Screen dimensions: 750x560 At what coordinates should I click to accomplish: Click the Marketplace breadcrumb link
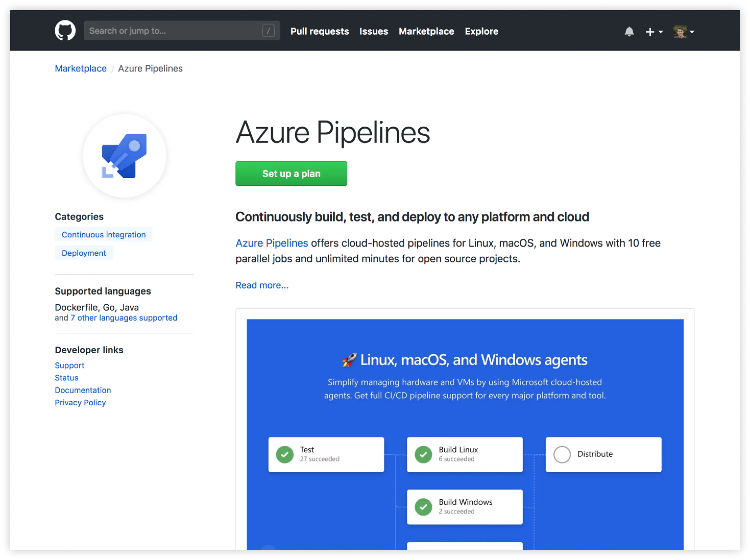click(81, 68)
